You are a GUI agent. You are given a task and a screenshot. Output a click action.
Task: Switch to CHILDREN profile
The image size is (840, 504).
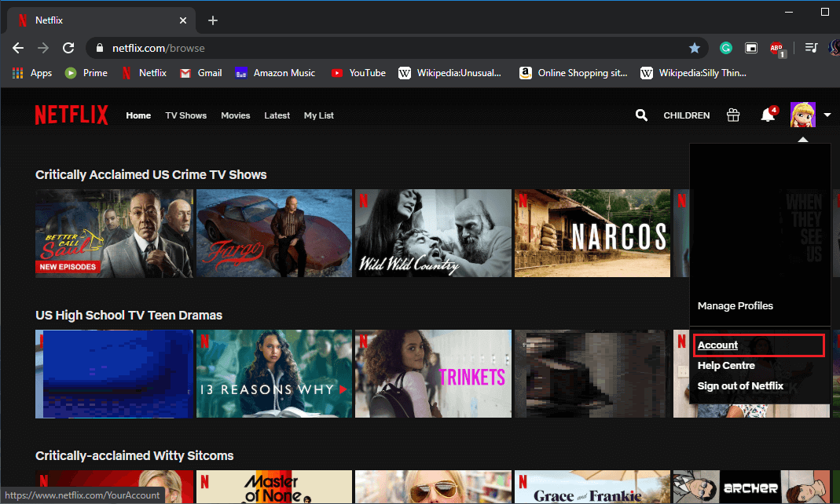[x=687, y=115]
